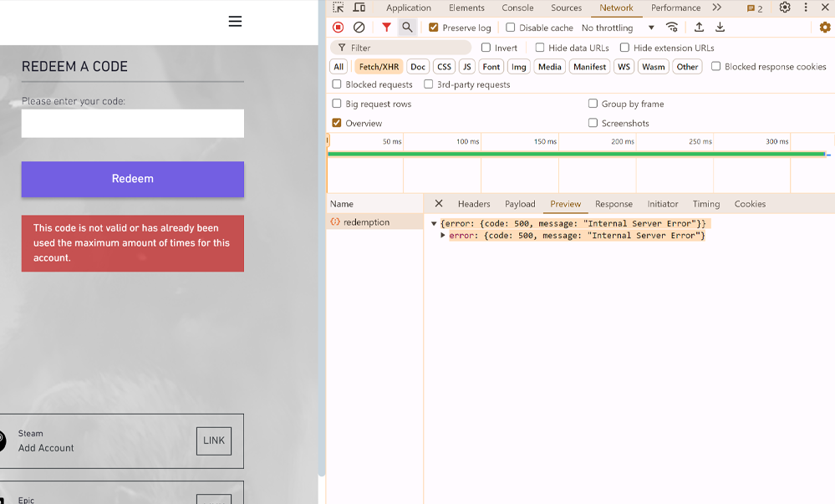
Task: Open the network search magnifier
Action: pyautogui.click(x=407, y=28)
